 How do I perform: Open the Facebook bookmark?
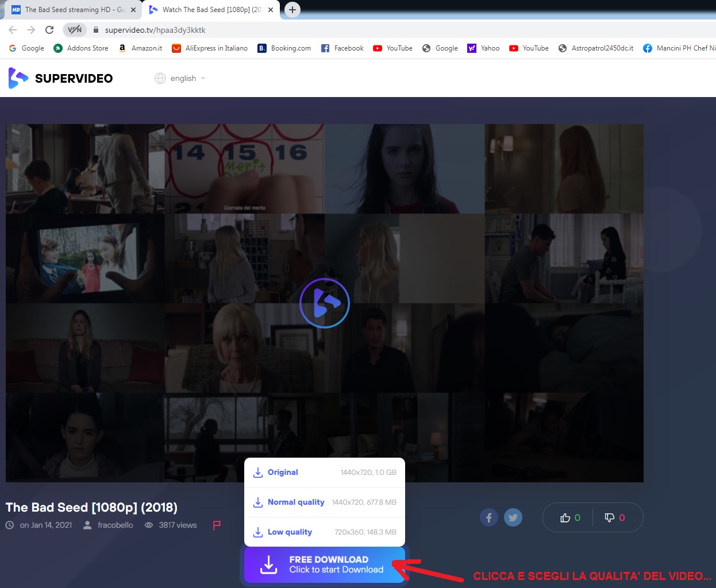tap(342, 48)
